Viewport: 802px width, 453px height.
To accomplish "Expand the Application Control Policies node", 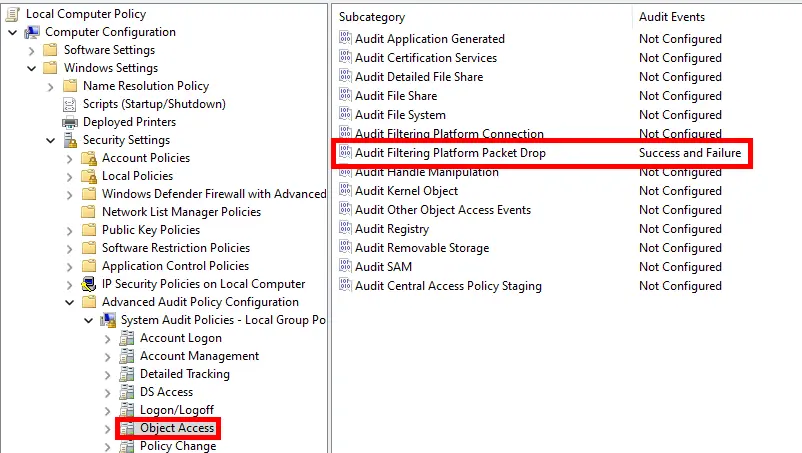I will (70, 267).
